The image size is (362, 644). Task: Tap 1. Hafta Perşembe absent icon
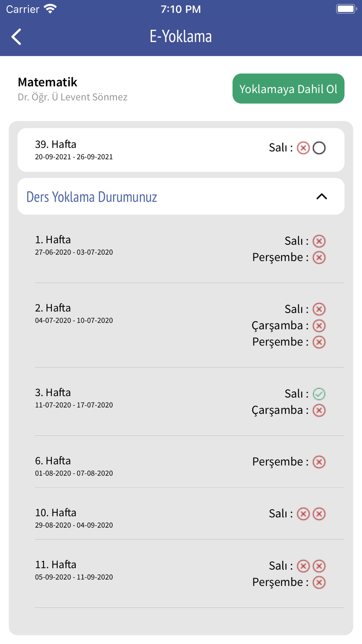click(319, 258)
